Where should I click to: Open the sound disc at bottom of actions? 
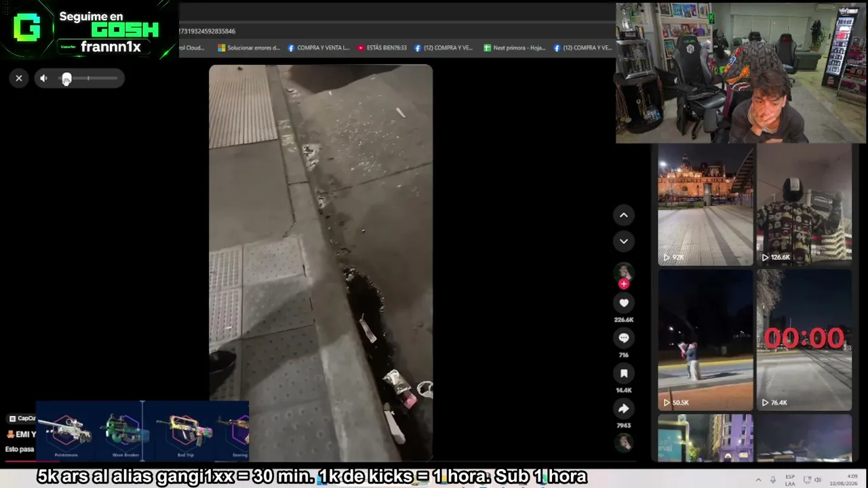[624, 443]
